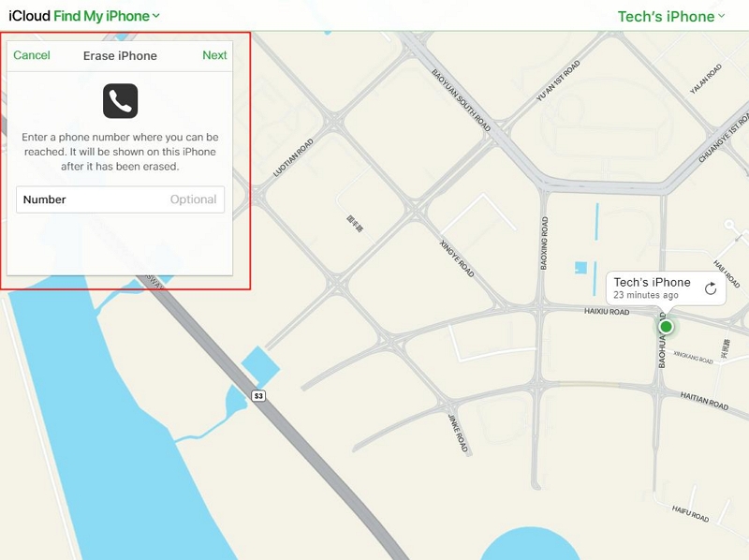The image size is (749, 560).
Task: Click the BAOYUAN SOUTH ROAD map label
Action: coord(461,100)
